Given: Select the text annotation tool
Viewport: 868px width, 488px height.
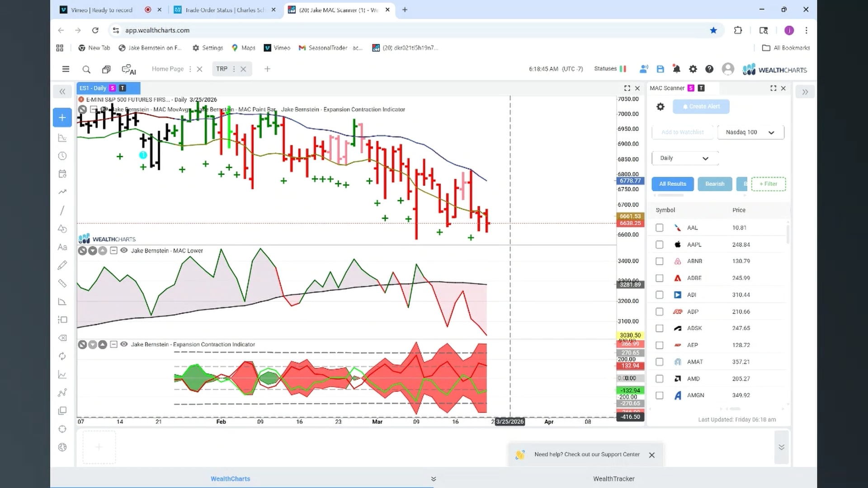Looking at the screenshot, I should point(62,247).
